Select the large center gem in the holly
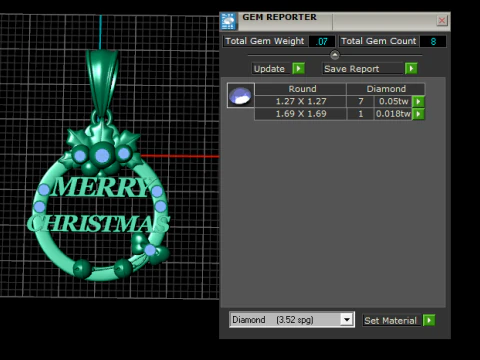480x360 pixels. point(102,155)
